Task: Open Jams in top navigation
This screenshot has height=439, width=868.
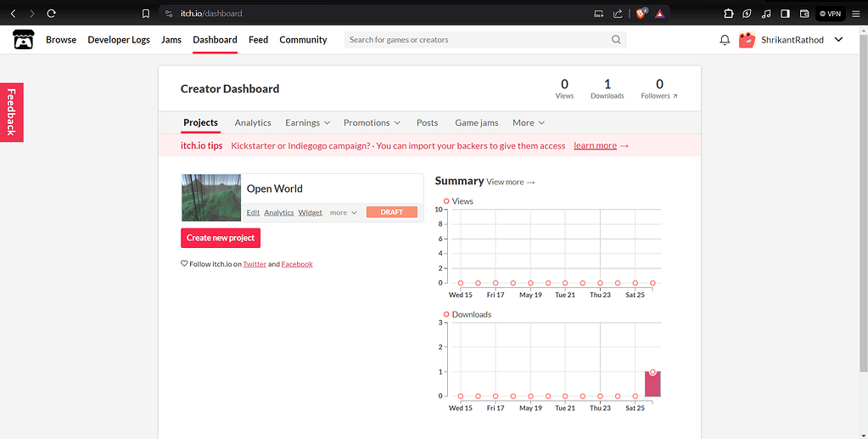Action: pyautogui.click(x=171, y=39)
